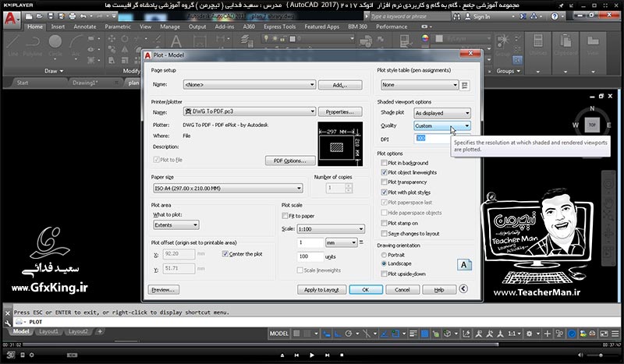Expand the Draw panel flyout
The height and width of the screenshot is (364, 624).
coord(54,71)
